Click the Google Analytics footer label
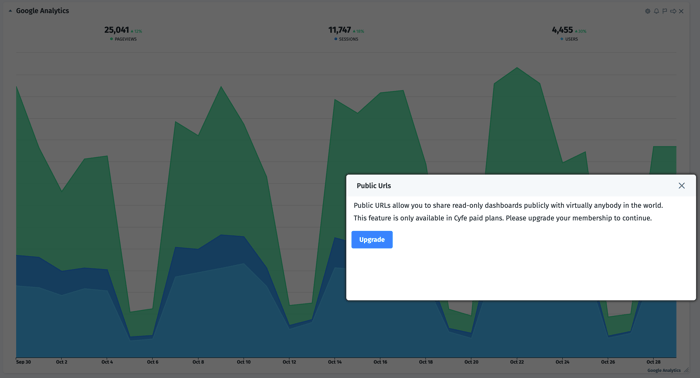The height and width of the screenshot is (378, 700). [x=664, y=370]
